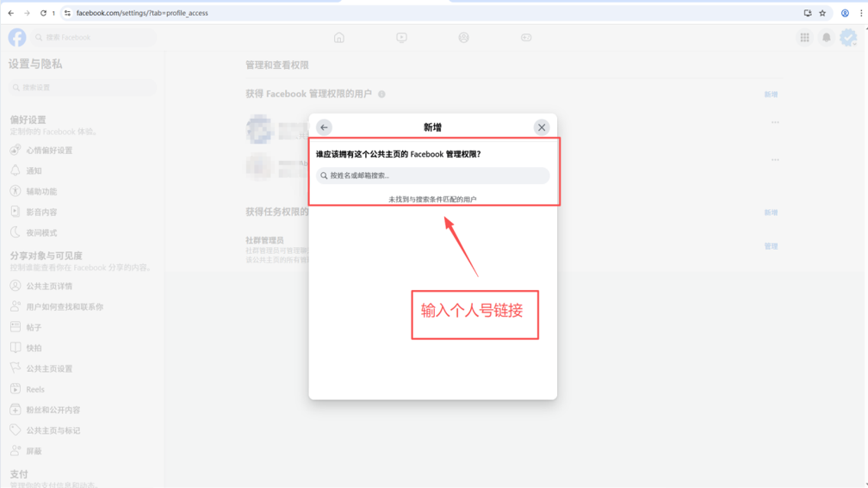Open the account profile avatar menu
The height and width of the screenshot is (488, 868).
pos(848,38)
